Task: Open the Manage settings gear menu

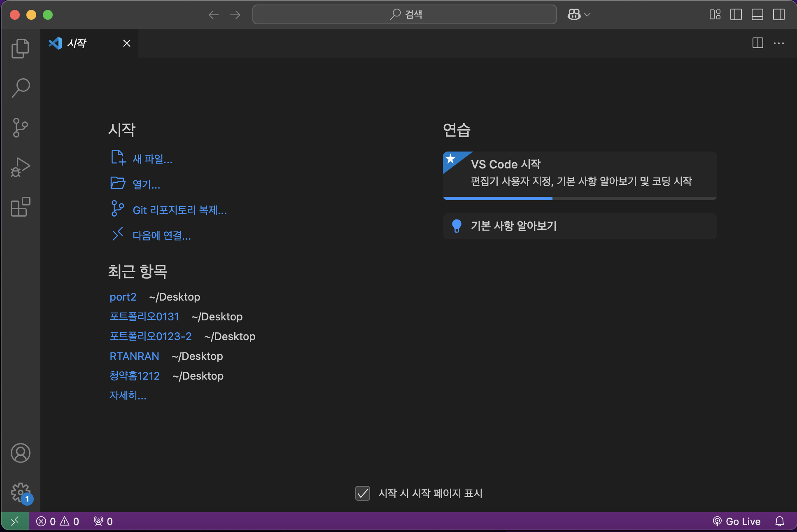Action: pos(19,492)
